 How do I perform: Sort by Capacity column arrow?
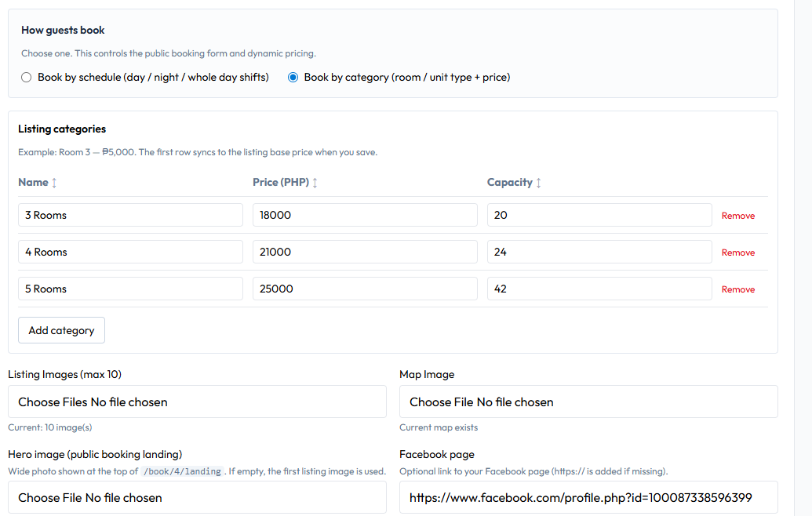click(x=538, y=183)
